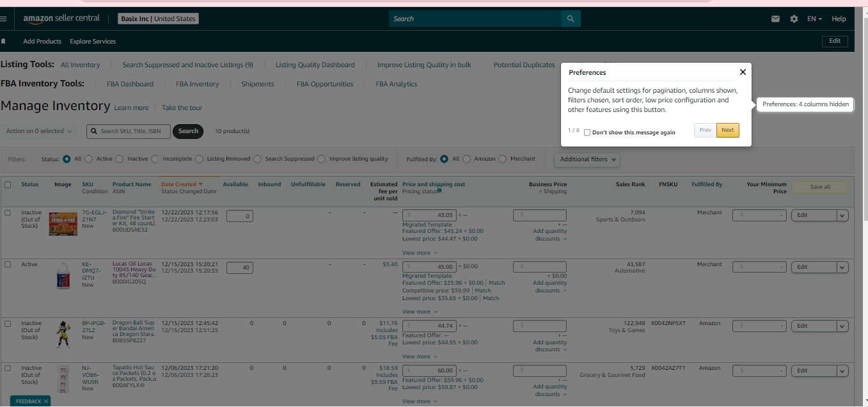The image size is (868, 407).
Task: Expand Additional filters dropdown
Action: 587,159
